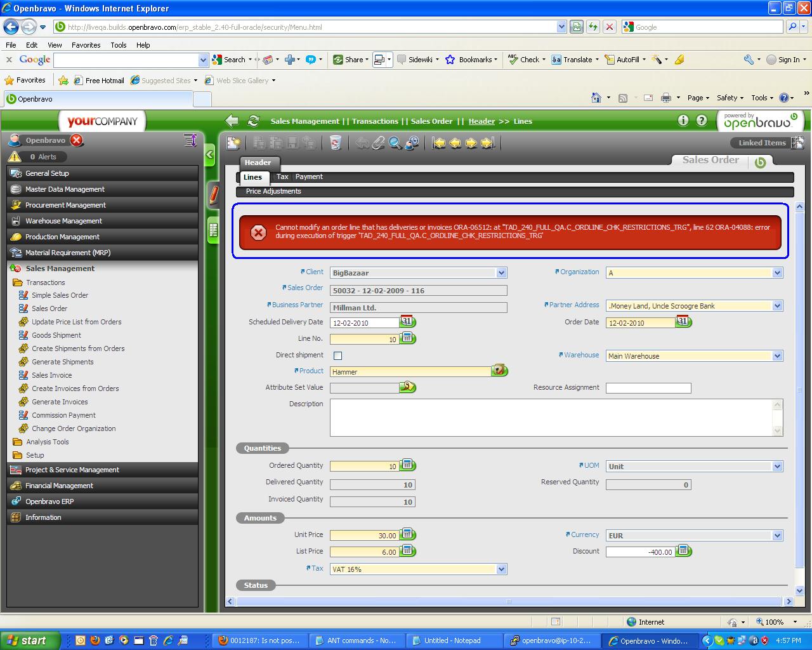The height and width of the screenshot is (650, 812).
Task: Go to the last record arrow
Action: [487, 143]
